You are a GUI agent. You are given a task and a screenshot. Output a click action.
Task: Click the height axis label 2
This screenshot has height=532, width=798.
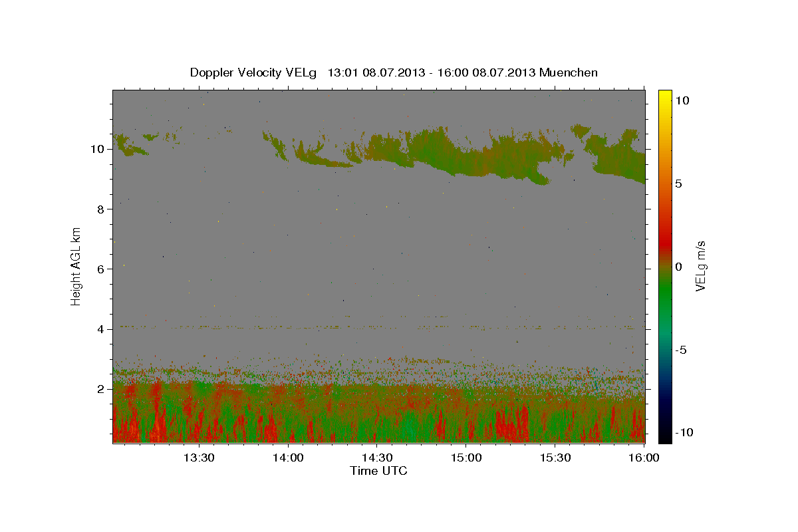pos(101,388)
